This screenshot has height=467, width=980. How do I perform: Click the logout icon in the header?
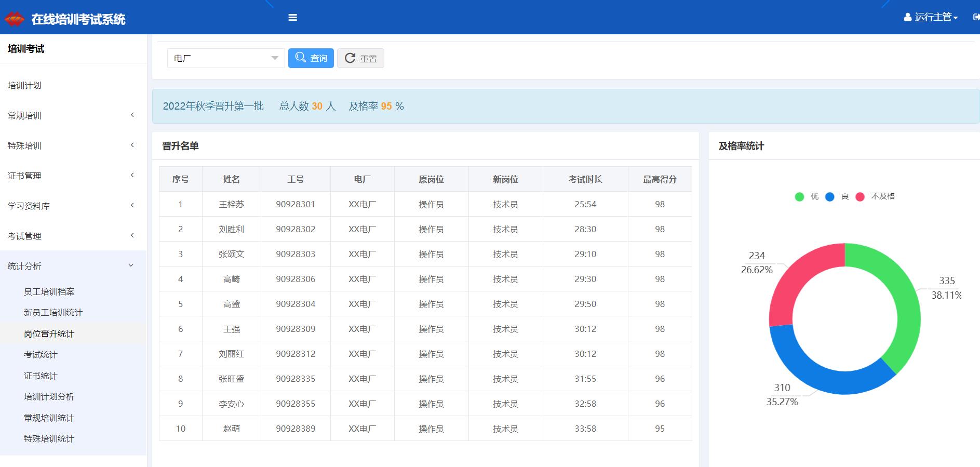click(976, 17)
